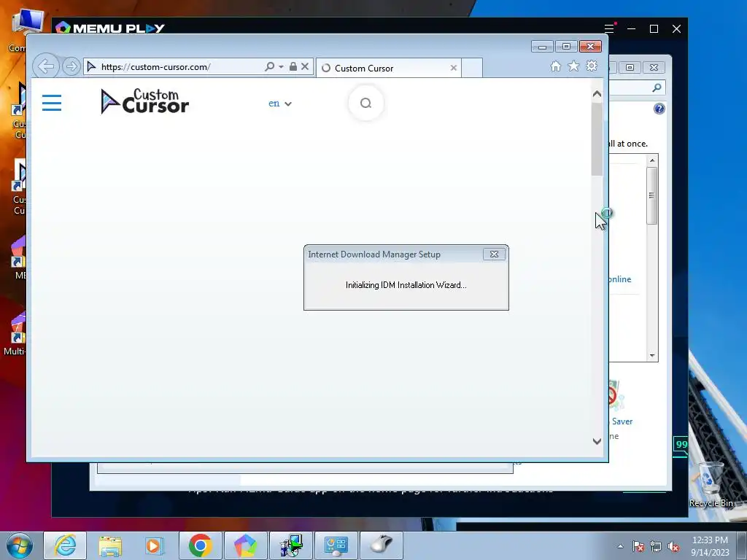Open the control panel taskbar icon

pos(336,545)
